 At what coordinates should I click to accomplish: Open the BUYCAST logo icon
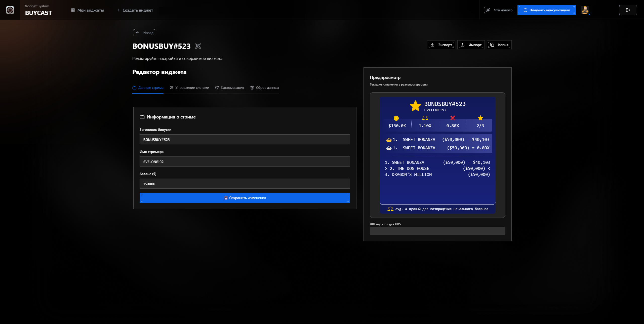click(10, 10)
